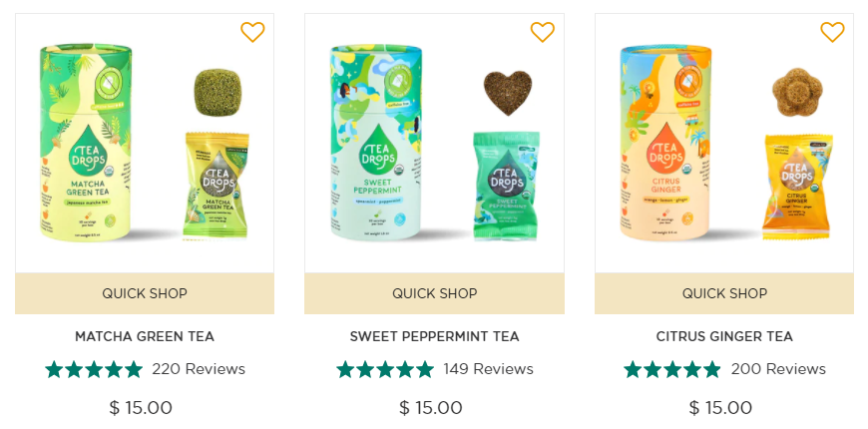Screen dimensions: 868x429
Task: Click the yellow Citrus Ginger sachet image
Action: click(x=797, y=187)
